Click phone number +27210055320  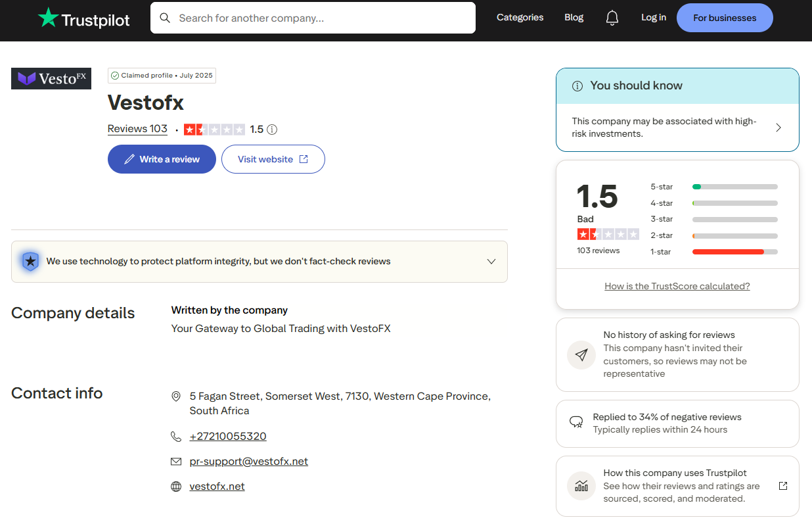228,437
